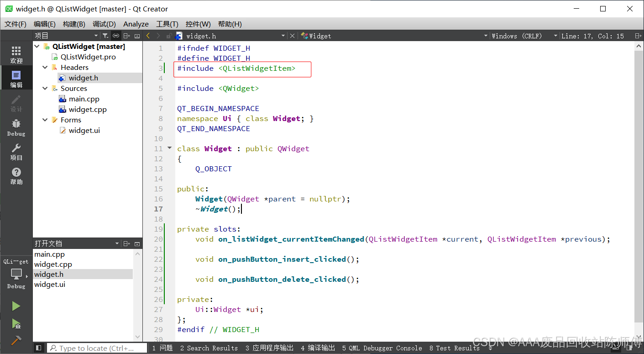Open the 编辑(E) menu
Image resolution: width=644 pixels, height=354 pixels.
click(44, 24)
